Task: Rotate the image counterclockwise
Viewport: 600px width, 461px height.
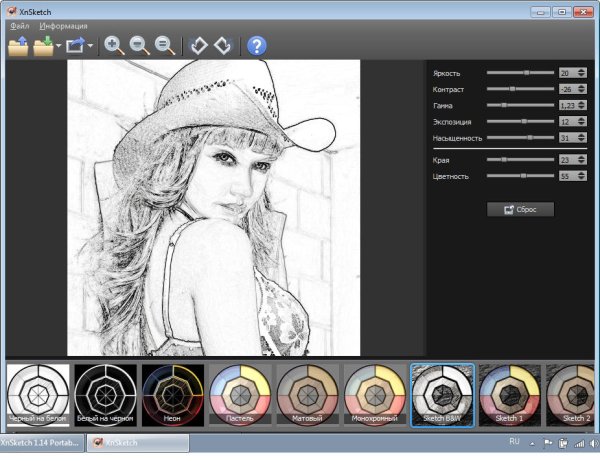Action: tap(199, 46)
